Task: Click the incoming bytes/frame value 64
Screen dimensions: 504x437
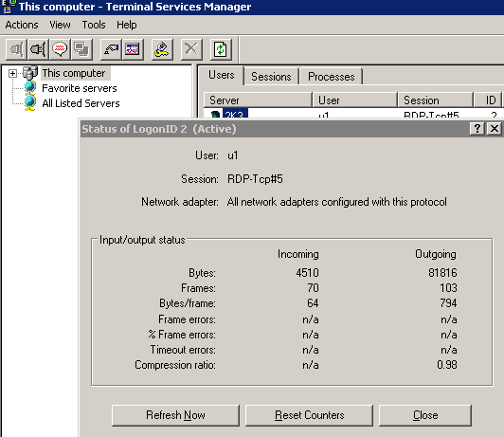Action: pos(313,303)
